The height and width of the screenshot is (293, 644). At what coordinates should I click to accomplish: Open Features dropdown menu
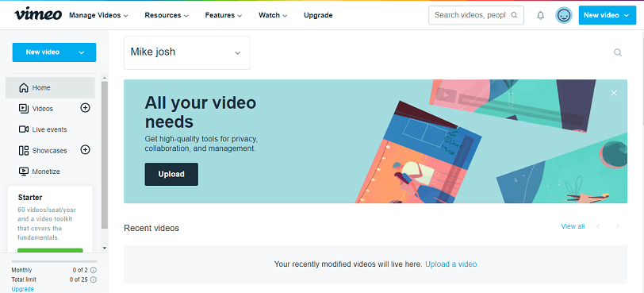click(x=224, y=15)
